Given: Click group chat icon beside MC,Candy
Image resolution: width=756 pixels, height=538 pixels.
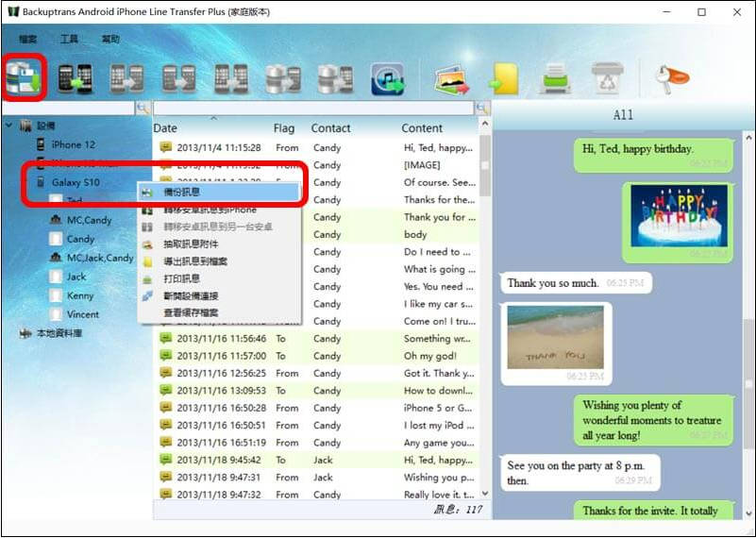Looking at the screenshot, I should (x=56, y=220).
